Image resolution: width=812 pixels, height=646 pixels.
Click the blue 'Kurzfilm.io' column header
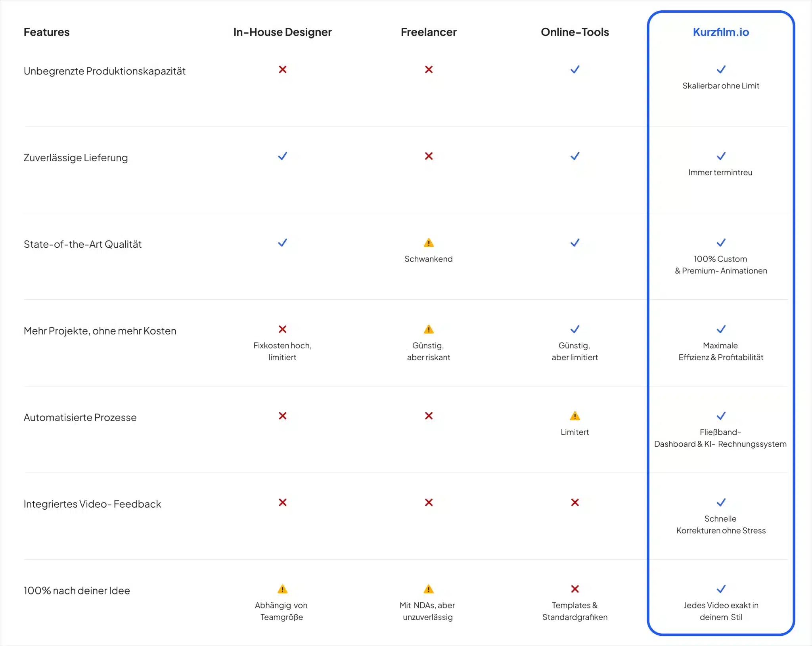click(721, 32)
